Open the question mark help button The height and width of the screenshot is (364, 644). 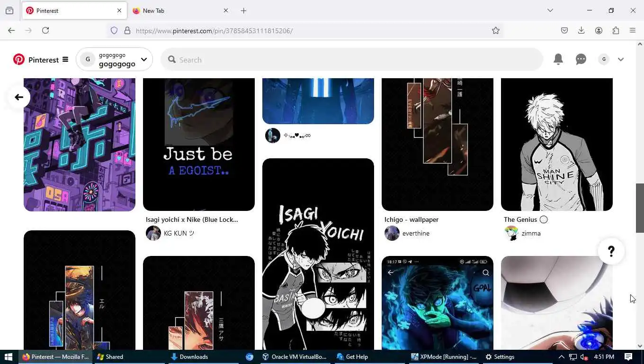611,251
